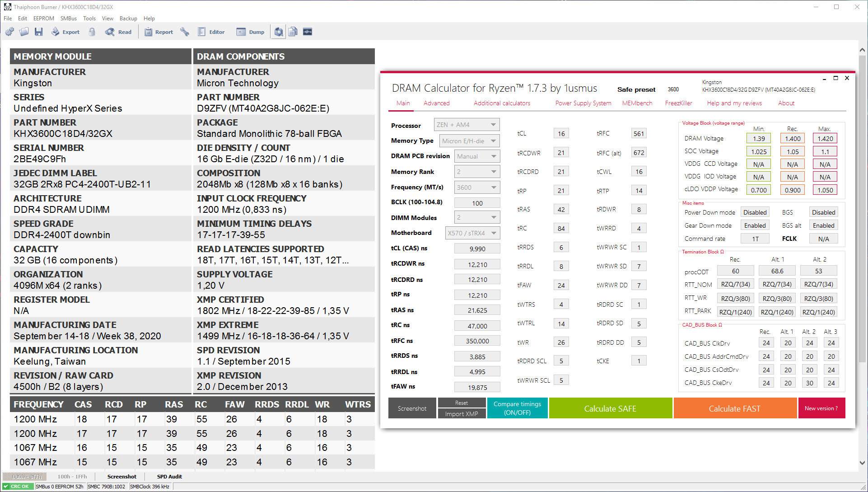
Task: Click the New version ? button
Action: coord(821,408)
